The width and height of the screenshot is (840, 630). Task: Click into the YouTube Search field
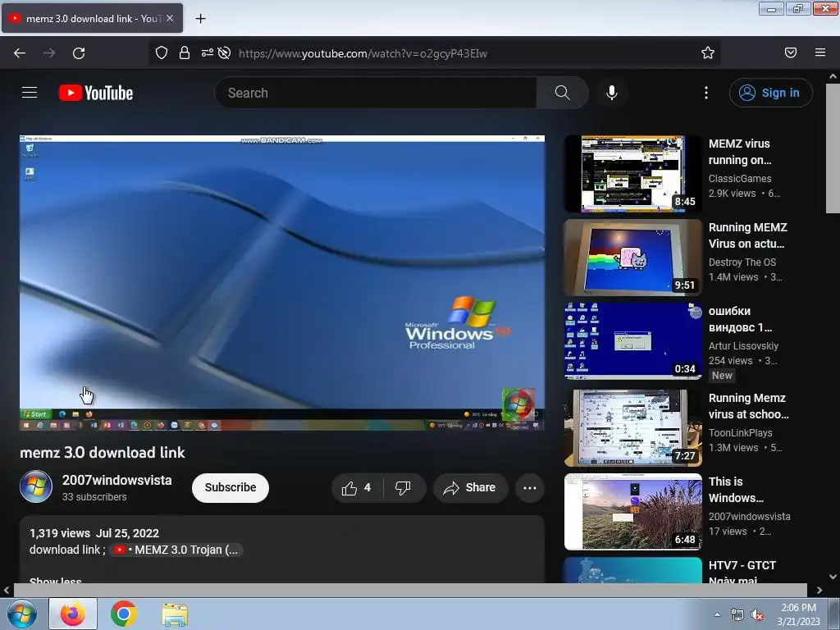tap(376, 93)
